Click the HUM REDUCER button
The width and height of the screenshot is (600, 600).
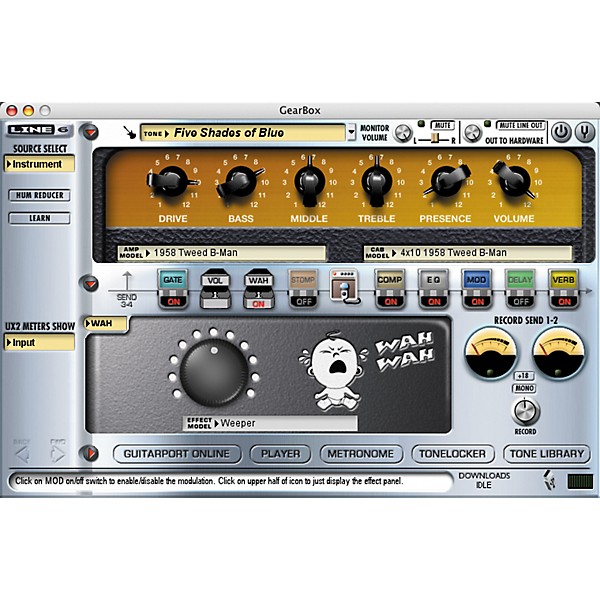39,195
